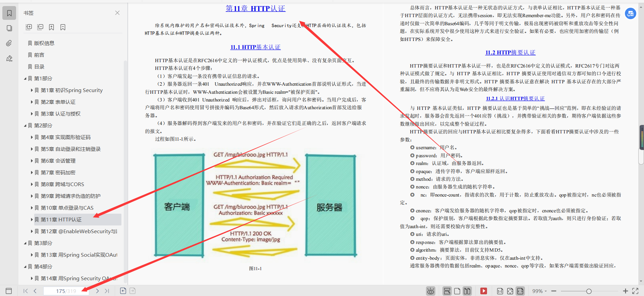Click the zoom slider handle
This screenshot has height=296, width=644.
coord(589,291)
